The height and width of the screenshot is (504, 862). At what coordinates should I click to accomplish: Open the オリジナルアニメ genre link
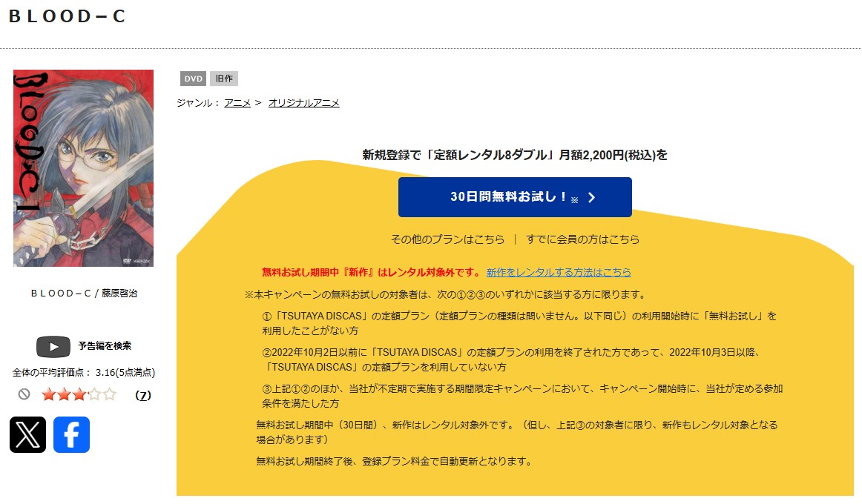304,103
